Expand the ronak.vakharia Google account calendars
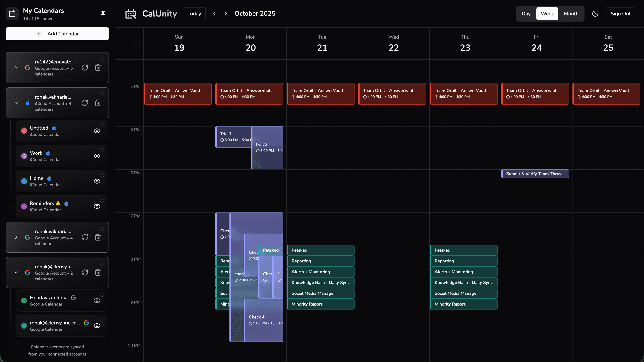This screenshot has width=644, height=362. pos(16,237)
